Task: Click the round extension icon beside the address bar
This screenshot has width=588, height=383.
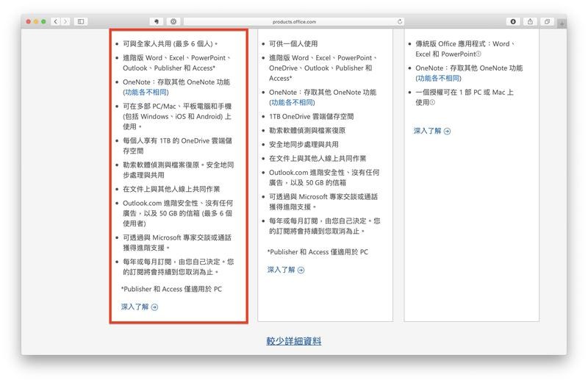Action: (173, 21)
